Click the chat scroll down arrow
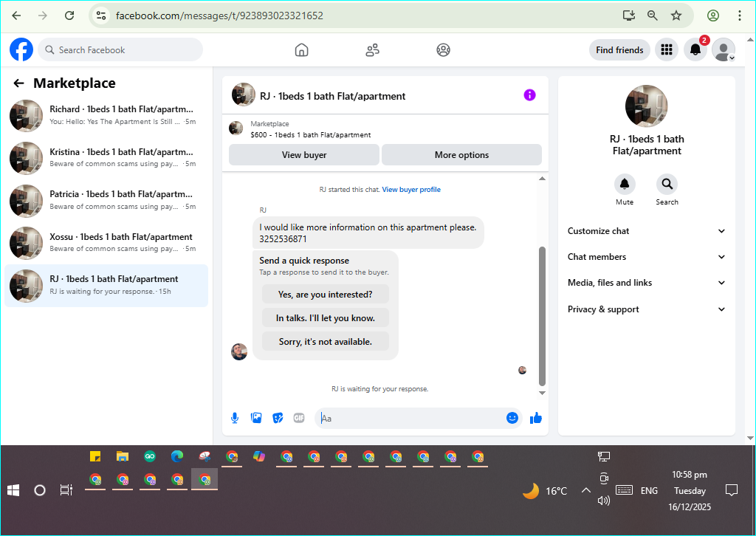This screenshot has height=536, width=756. coord(542,393)
